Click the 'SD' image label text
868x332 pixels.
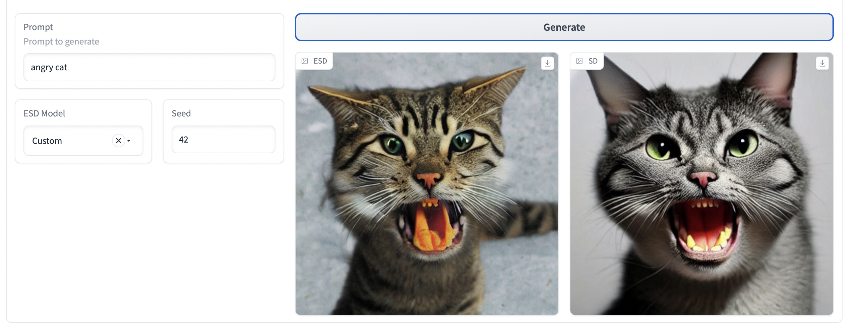[x=593, y=61]
